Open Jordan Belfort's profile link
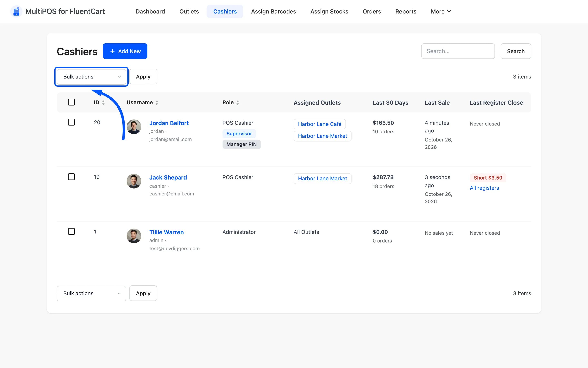This screenshot has height=368, width=588. (x=169, y=123)
